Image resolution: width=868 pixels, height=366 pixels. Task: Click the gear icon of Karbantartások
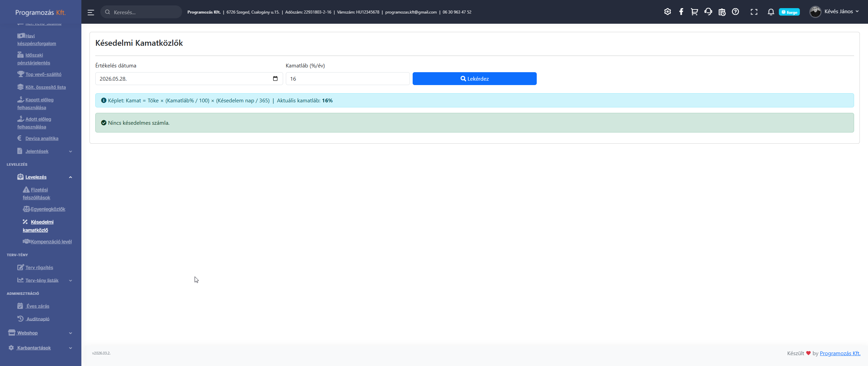tap(11, 348)
